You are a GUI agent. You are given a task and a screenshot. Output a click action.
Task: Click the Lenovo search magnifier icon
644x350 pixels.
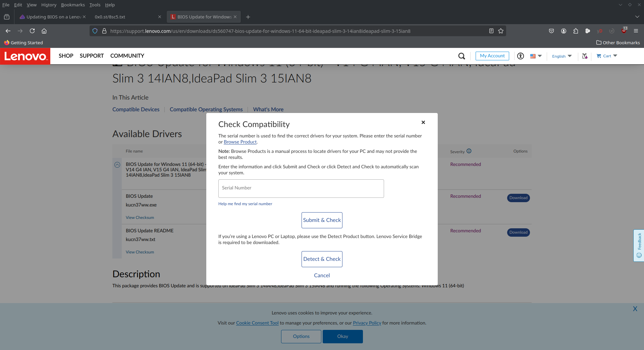[462, 56]
